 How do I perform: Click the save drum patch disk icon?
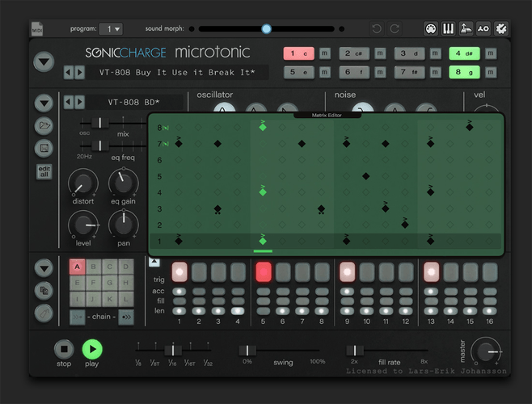44,148
